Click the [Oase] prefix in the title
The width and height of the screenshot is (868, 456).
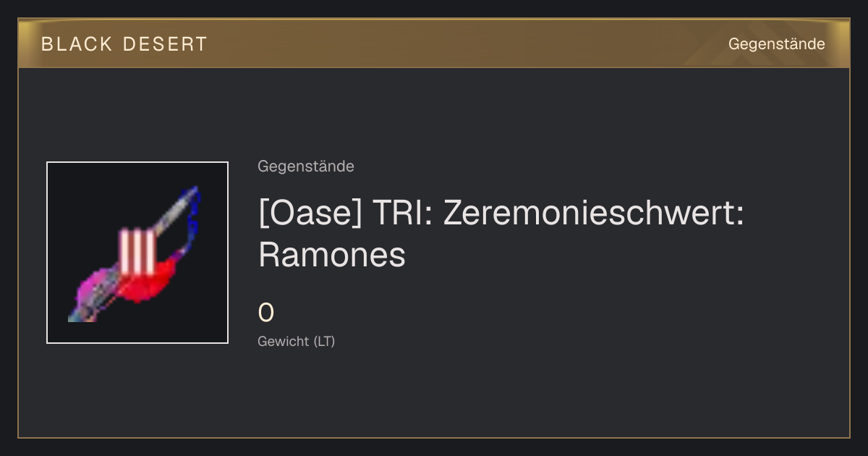(310, 213)
